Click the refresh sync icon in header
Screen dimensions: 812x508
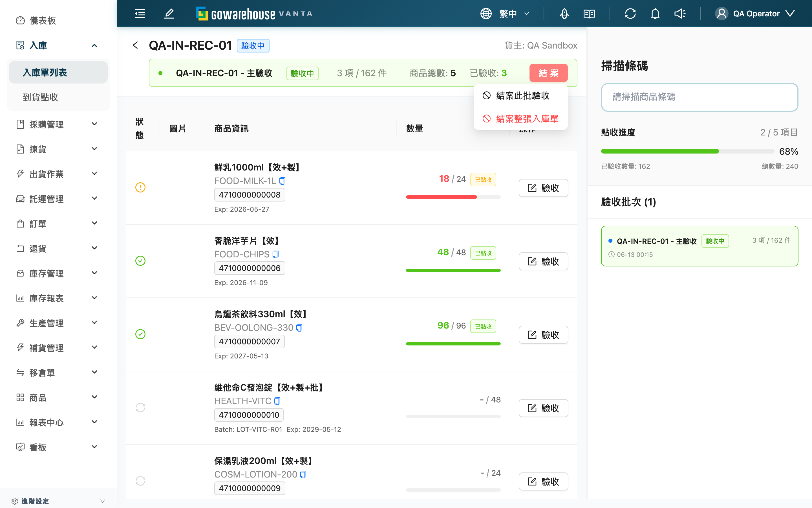630,14
